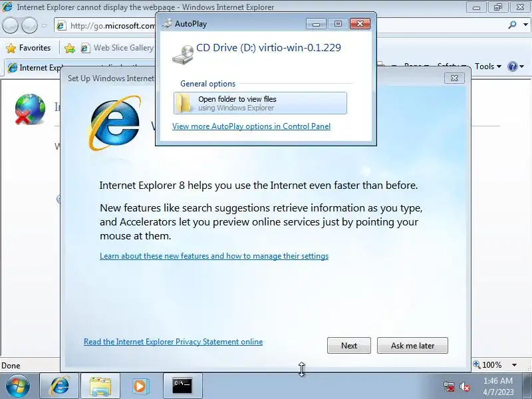This screenshot has width=532, height=399.
Task: Open the Help question mark dropdown
Action: tap(516, 66)
